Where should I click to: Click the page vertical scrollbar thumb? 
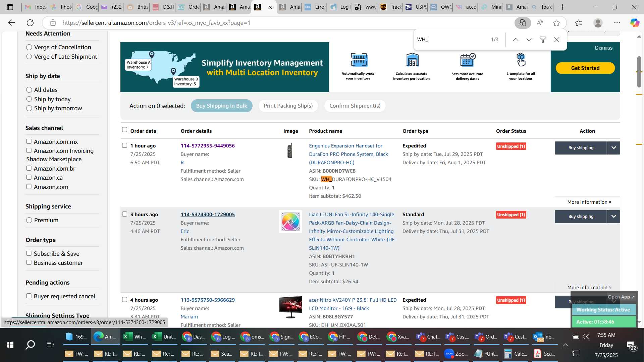639,72
